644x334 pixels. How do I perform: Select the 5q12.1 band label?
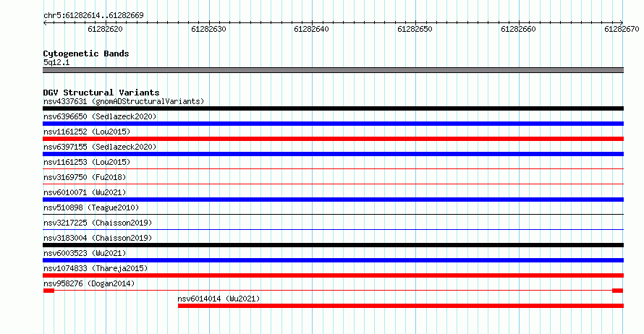click(x=56, y=62)
